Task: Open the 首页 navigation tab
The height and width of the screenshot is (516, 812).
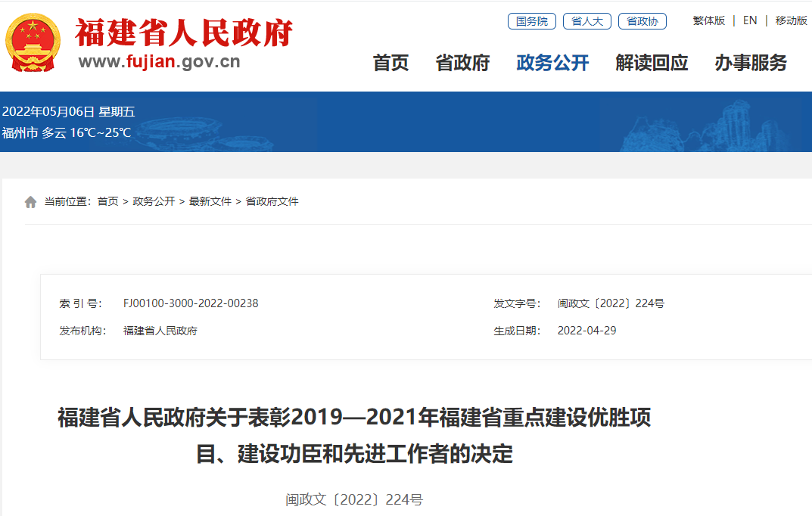Action: (x=390, y=63)
